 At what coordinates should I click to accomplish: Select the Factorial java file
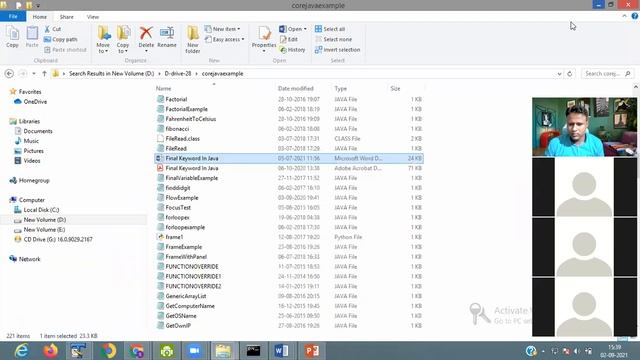click(x=176, y=99)
